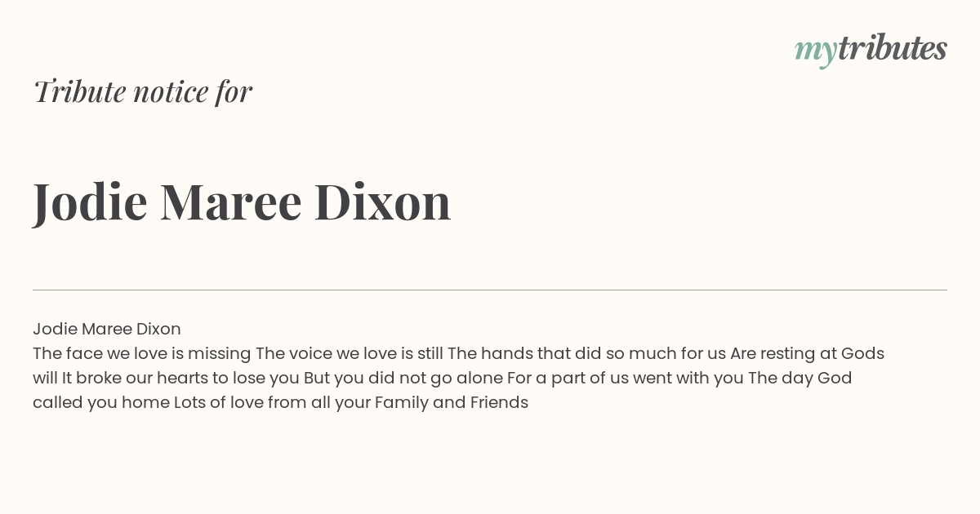Click "The voice we love is still" text
This screenshot has width=980, height=514.
pos(350,353)
